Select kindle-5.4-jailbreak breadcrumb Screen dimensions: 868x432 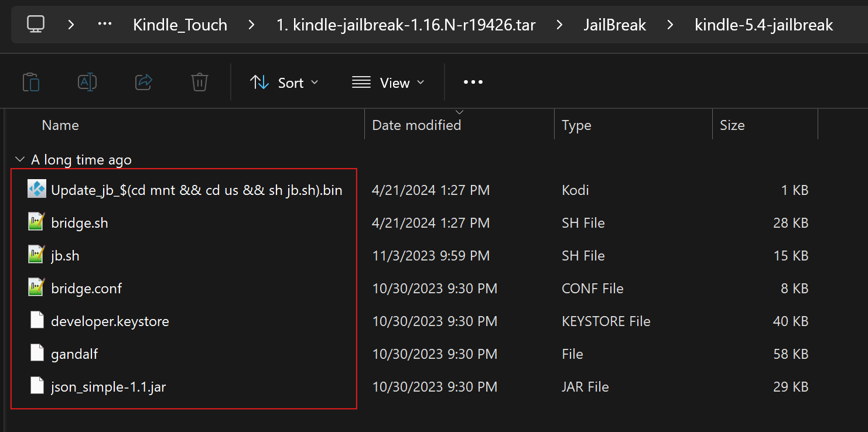[764, 25]
